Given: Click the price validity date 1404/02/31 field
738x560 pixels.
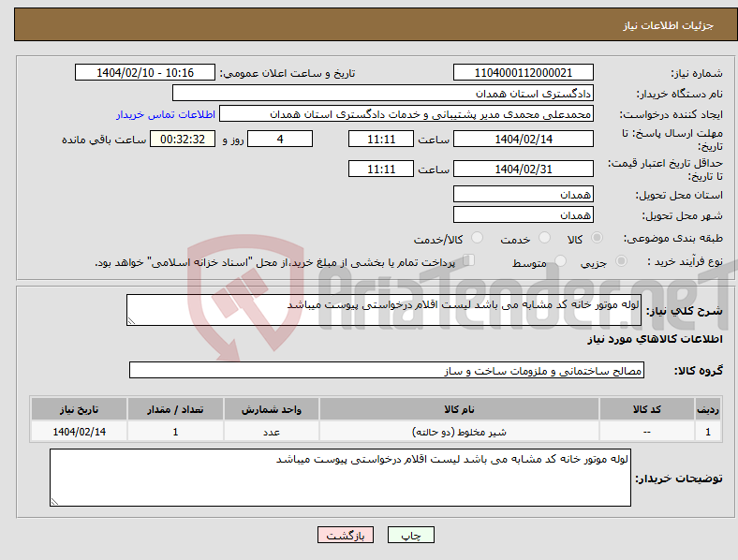Looking at the screenshot, I should tap(523, 169).
